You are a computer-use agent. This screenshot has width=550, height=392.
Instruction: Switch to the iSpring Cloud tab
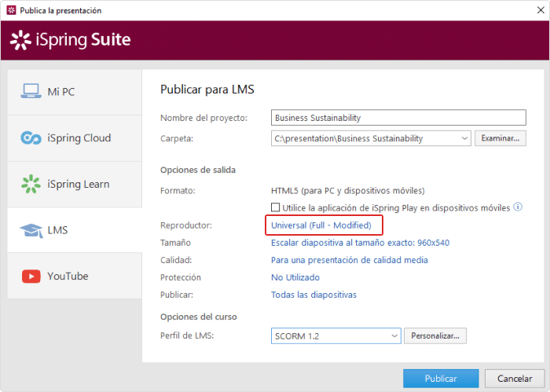point(75,138)
